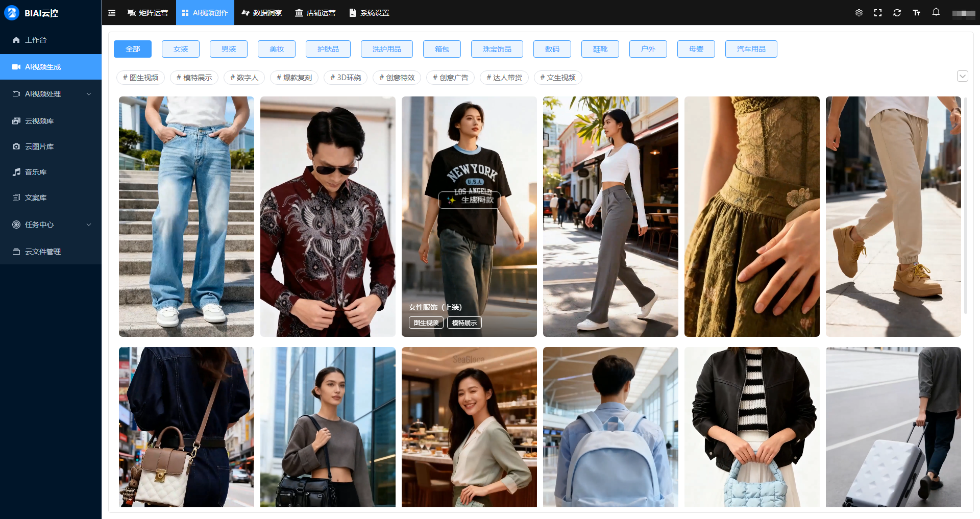This screenshot has width=980, height=519.
Task: Click the target icon beside 任务中心
Action: pos(16,225)
